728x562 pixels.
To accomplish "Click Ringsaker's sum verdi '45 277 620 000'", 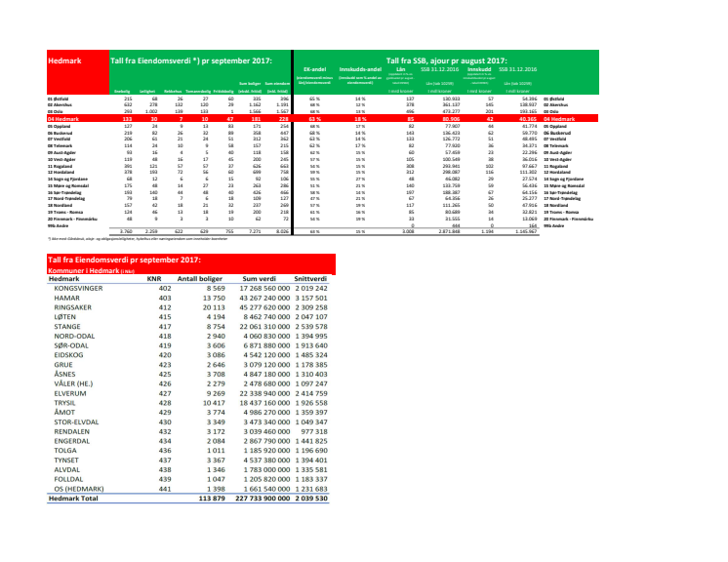I will [x=264, y=307].
